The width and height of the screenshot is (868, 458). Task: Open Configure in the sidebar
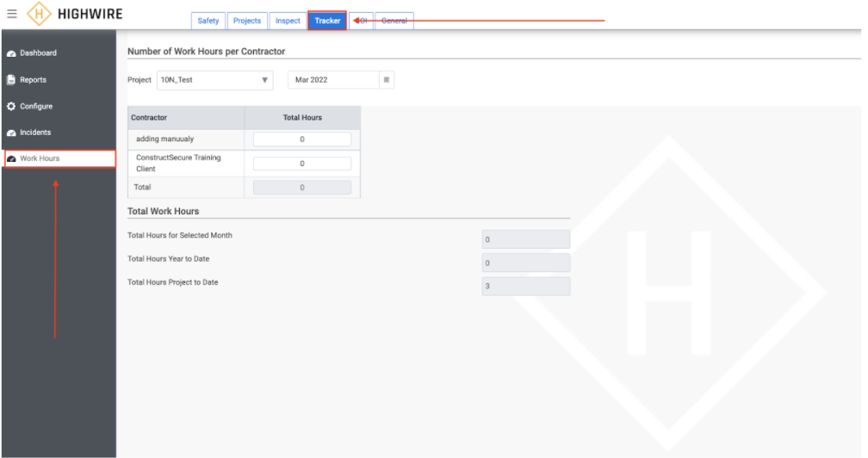59,106
